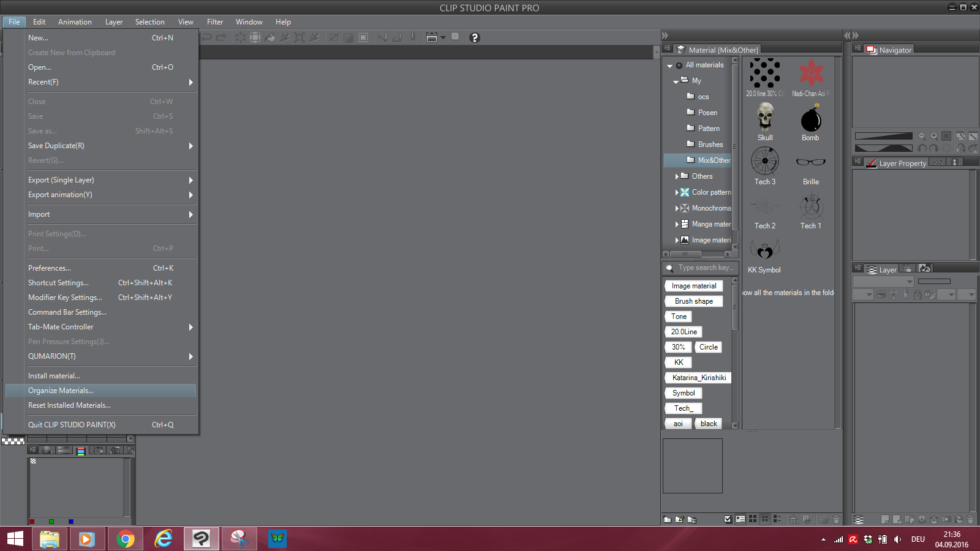Image resolution: width=980 pixels, height=551 pixels.
Task: Click the Tone search keyword button
Action: click(x=678, y=316)
